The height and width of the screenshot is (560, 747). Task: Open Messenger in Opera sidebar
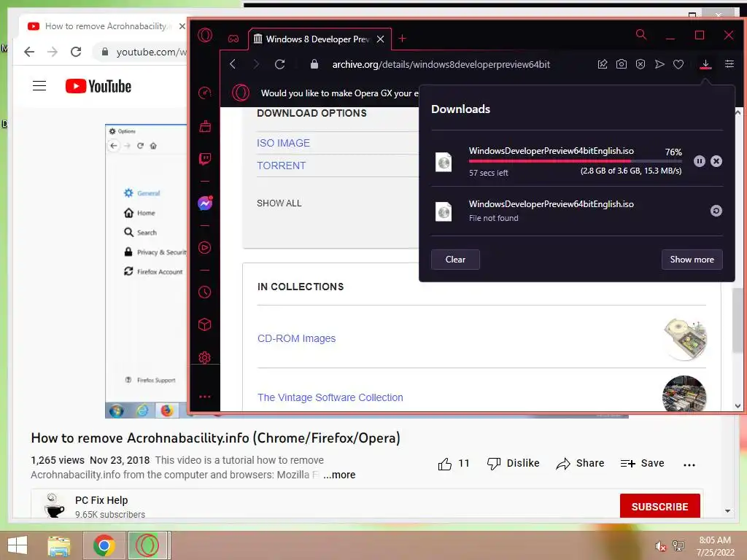pyautogui.click(x=205, y=203)
